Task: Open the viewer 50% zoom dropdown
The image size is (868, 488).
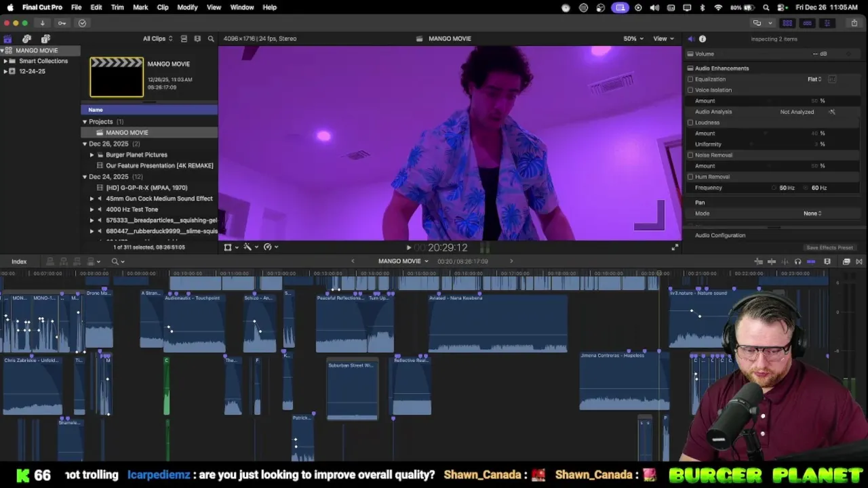Action: [x=633, y=39]
